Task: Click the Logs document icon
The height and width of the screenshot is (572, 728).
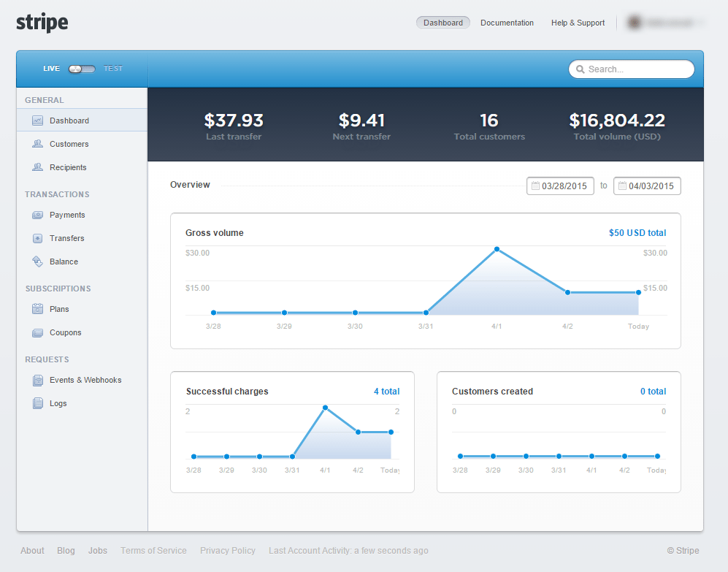Action: [38, 403]
